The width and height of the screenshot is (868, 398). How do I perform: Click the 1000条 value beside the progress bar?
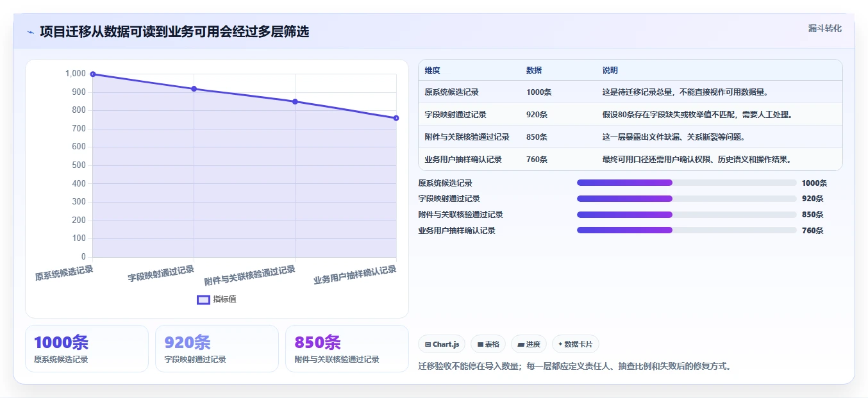click(x=815, y=183)
